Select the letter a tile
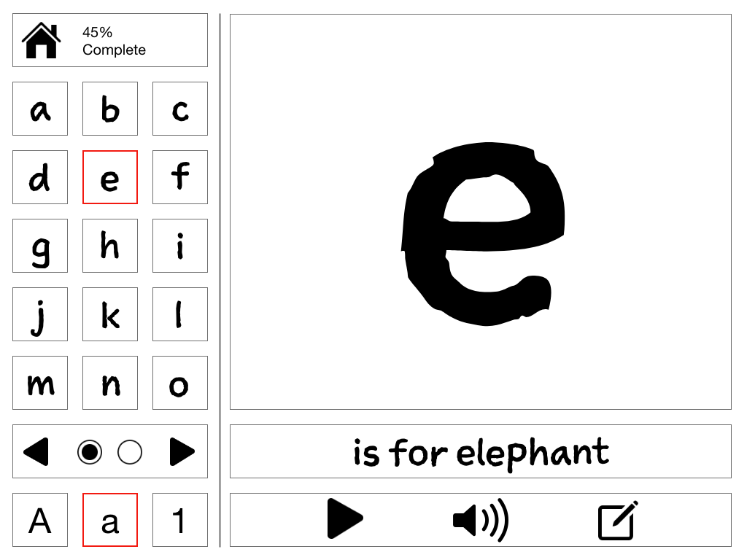The image size is (747, 560). pyautogui.click(x=40, y=109)
